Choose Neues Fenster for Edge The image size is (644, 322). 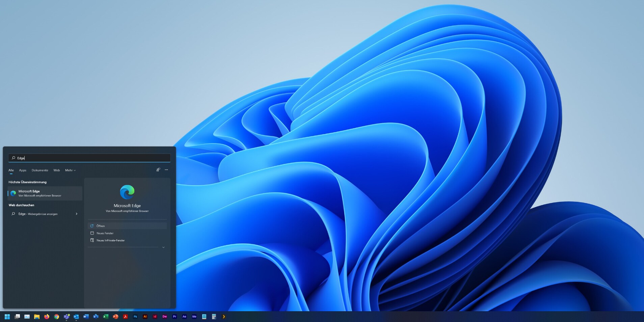pos(127,233)
